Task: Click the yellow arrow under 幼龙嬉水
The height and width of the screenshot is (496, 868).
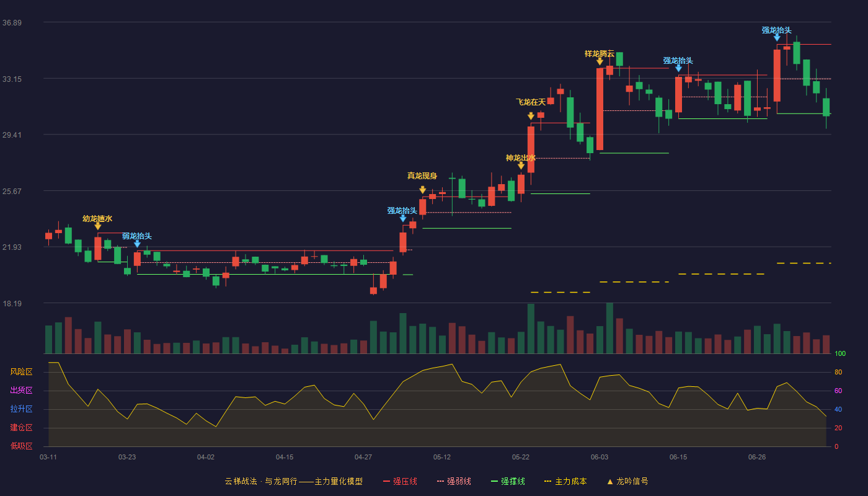Action: coord(97,226)
